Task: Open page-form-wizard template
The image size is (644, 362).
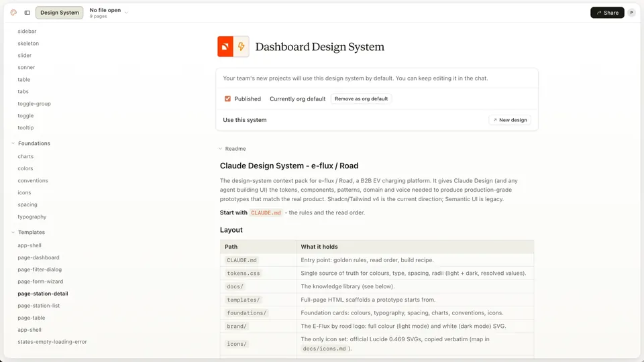Action: 40,282
